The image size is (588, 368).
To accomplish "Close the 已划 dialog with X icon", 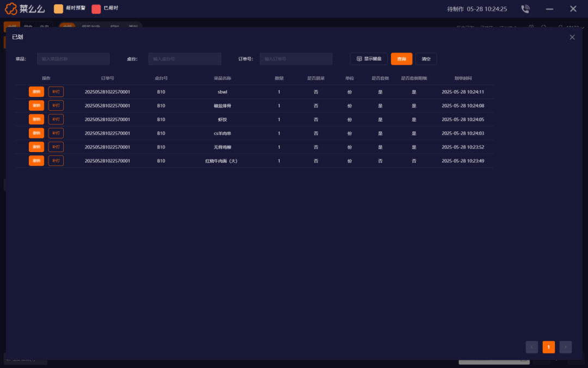I will coord(572,37).
